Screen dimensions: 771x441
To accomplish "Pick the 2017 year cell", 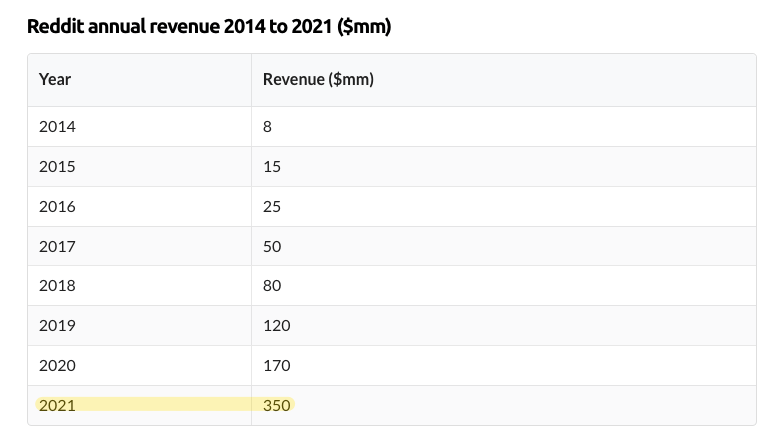I will click(57, 246).
